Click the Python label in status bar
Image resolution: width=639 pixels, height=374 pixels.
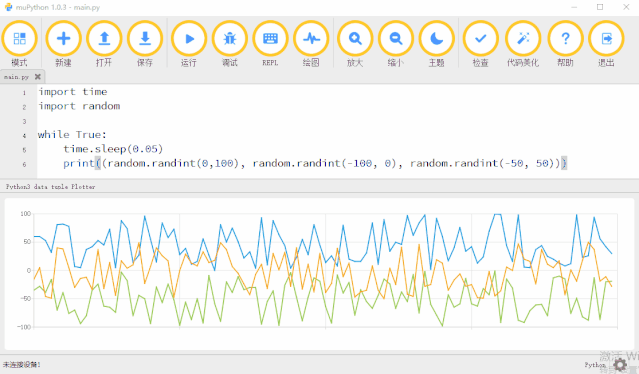[x=595, y=365]
